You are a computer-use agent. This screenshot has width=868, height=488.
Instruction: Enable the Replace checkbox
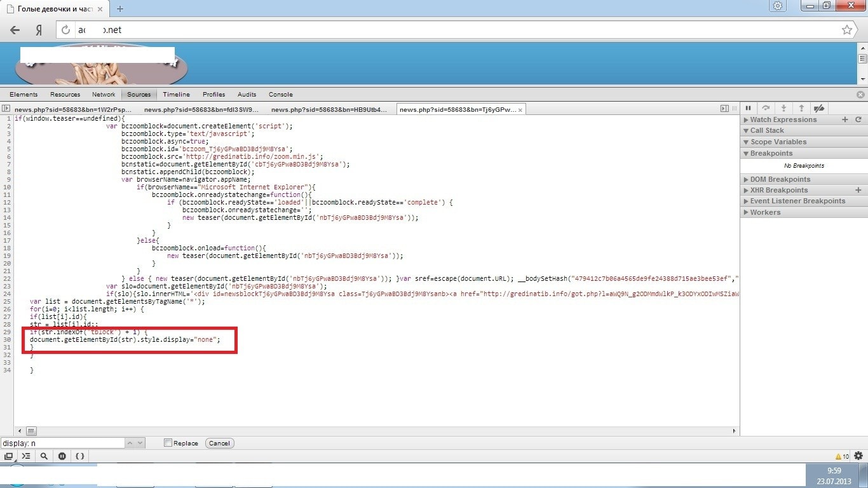(x=168, y=443)
